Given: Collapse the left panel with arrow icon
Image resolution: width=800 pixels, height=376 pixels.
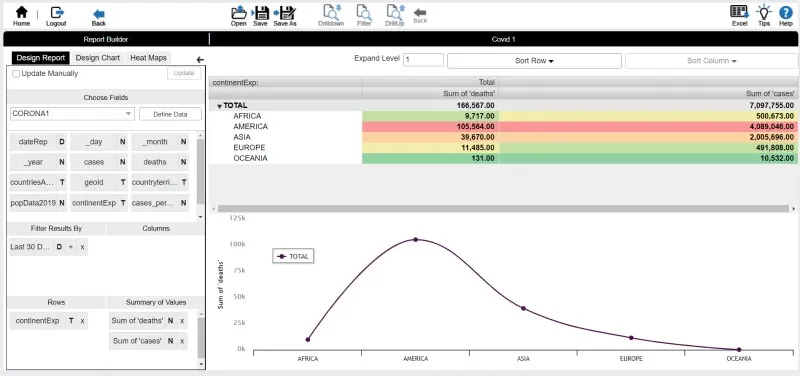Looking at the screenshot, I should tap(200, 60).
